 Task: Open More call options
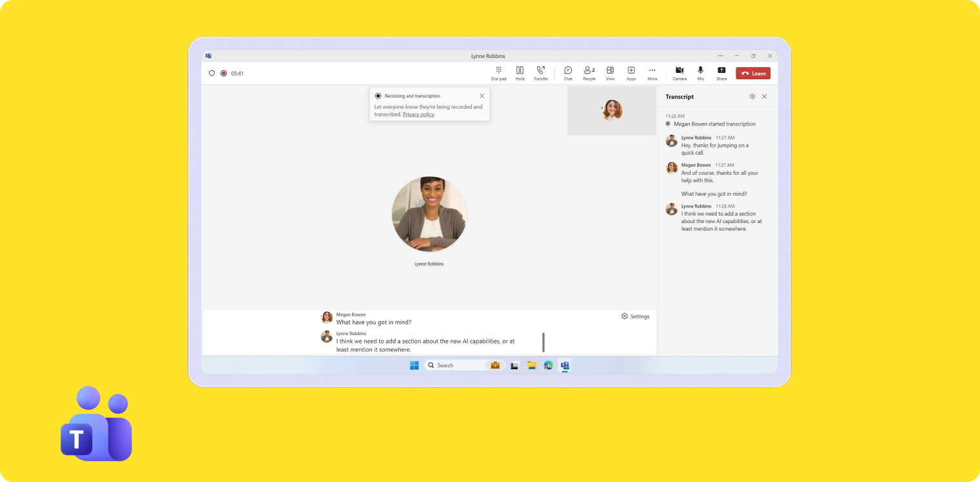[652, 73]
